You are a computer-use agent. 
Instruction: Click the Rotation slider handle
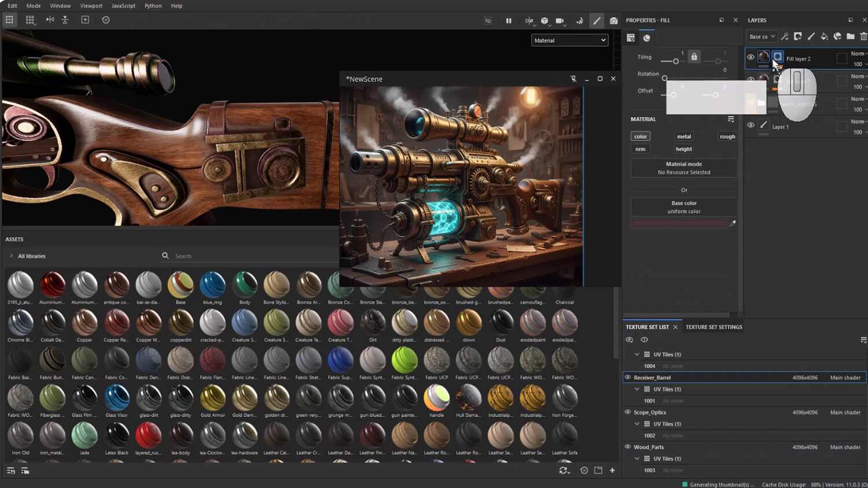(x=664, y=78)
